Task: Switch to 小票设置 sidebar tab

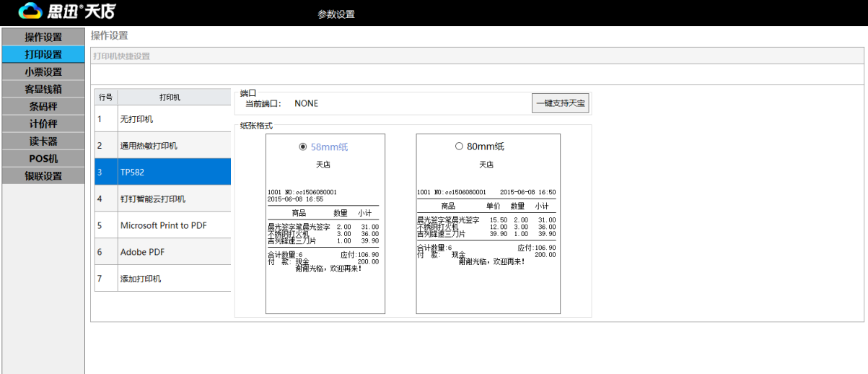Action: 43,71
